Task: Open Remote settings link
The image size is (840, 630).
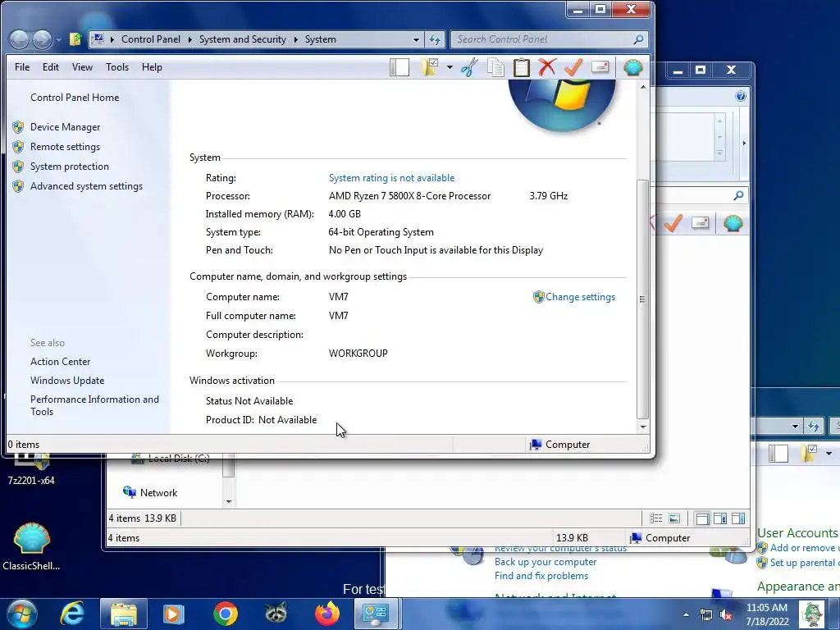Action: point(65,147)
